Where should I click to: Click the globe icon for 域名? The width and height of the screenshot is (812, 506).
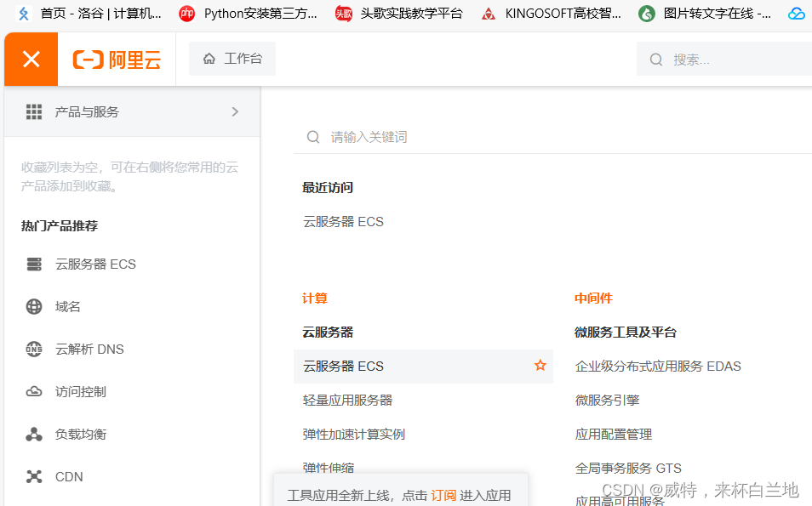[x=34, y=307]
